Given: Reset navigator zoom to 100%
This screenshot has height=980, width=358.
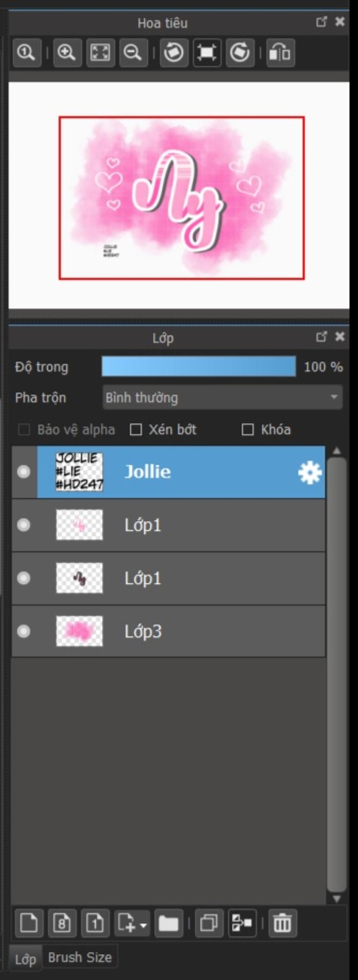Looking at the screenshot, I should coord(27,52).
